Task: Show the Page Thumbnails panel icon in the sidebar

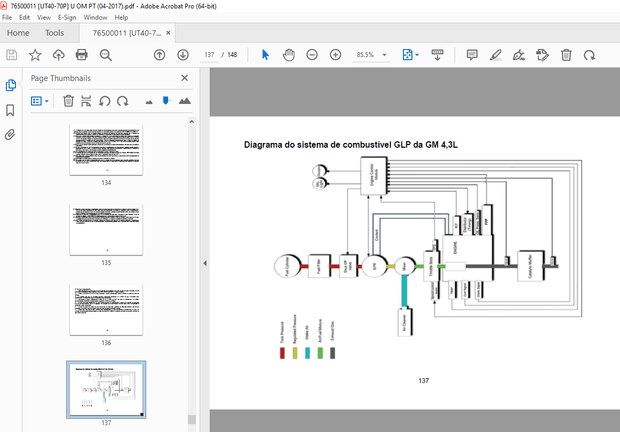Action: click(x=11, y=85)
